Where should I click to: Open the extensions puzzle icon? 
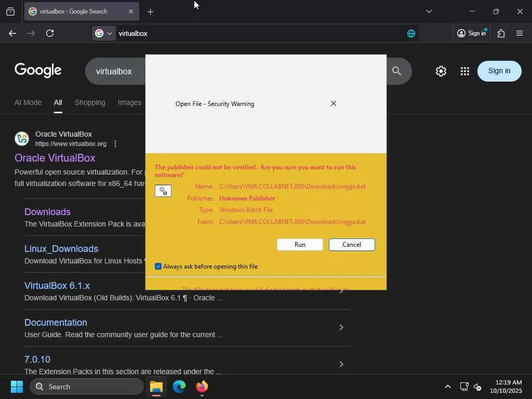[x=501, y=33]
